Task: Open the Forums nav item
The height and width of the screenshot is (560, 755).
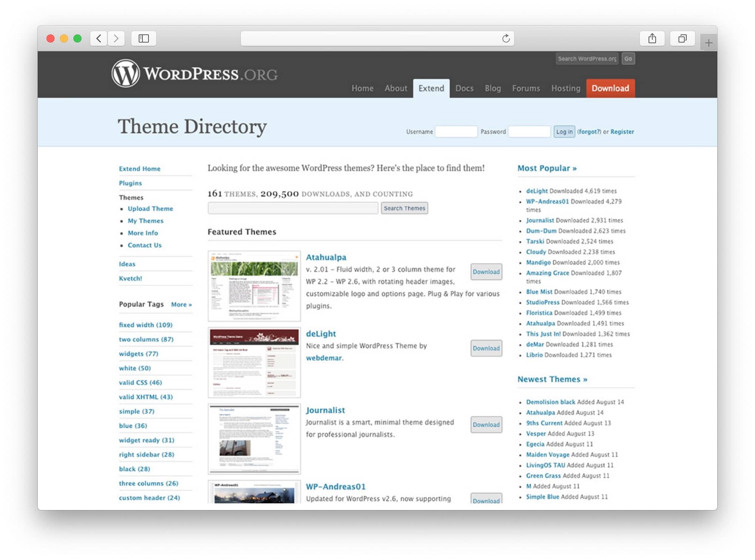Action: [526, 88]
